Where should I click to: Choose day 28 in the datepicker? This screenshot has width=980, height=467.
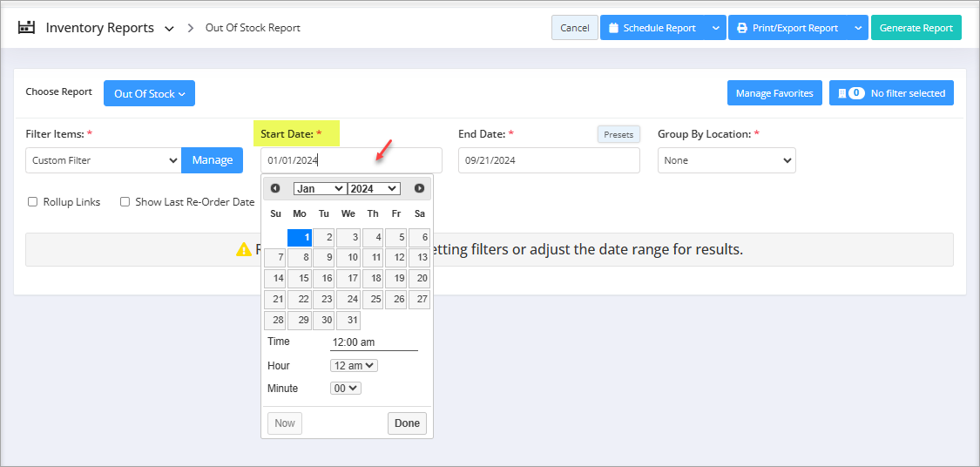pyautogui.click(x=275, y=320)
